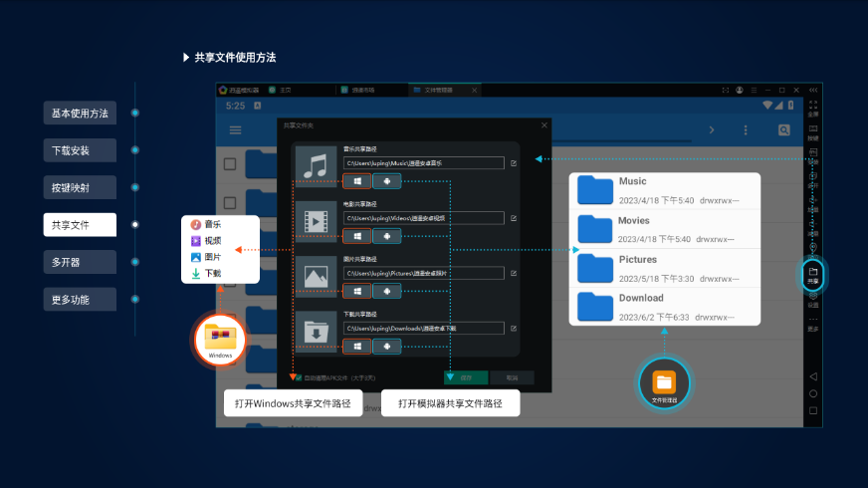Viewport: 868px width, 488px height.
Task: Click the mountain picture thumbnail
Action: (317, 277)
